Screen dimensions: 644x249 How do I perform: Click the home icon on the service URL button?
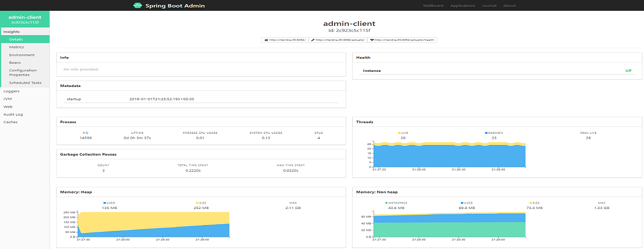(266, 40)
